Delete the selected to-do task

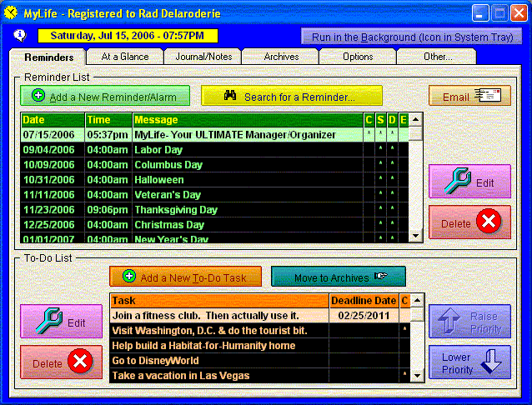coord(61,362)
